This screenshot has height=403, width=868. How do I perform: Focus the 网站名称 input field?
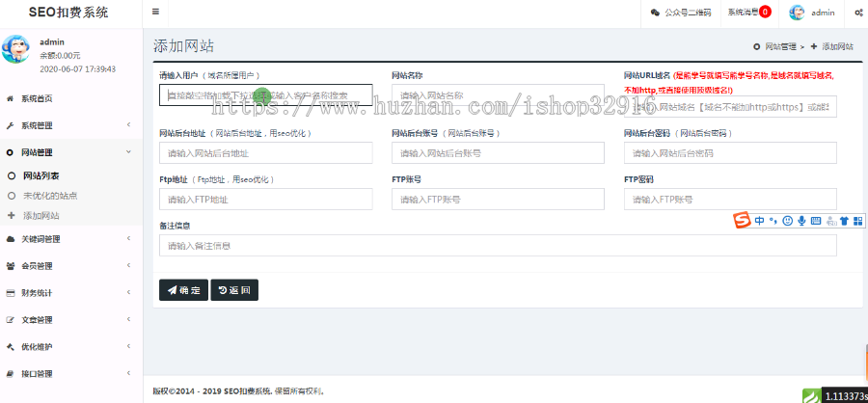[x=498, y=95]
